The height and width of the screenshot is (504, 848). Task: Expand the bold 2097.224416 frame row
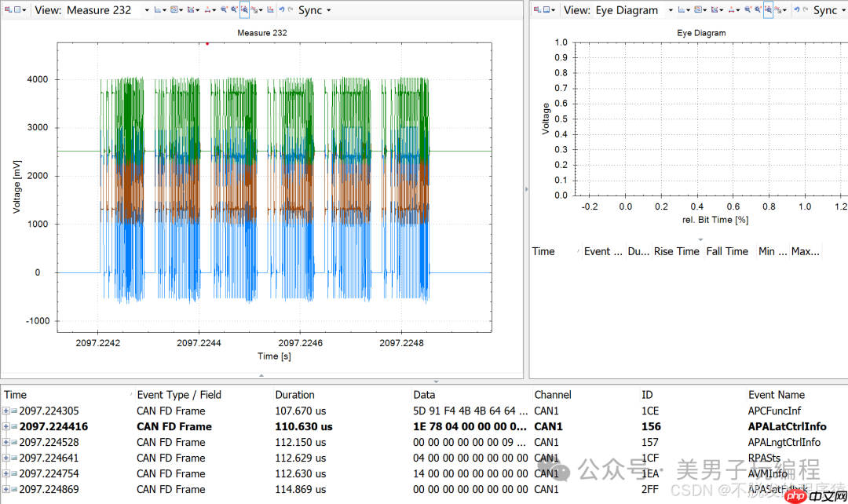pyautogui.click(x=6, y=426)
